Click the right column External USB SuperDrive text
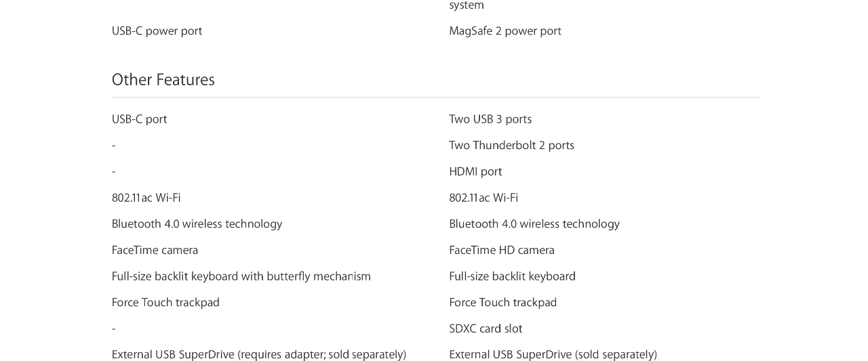 click(x=553, y=355)
